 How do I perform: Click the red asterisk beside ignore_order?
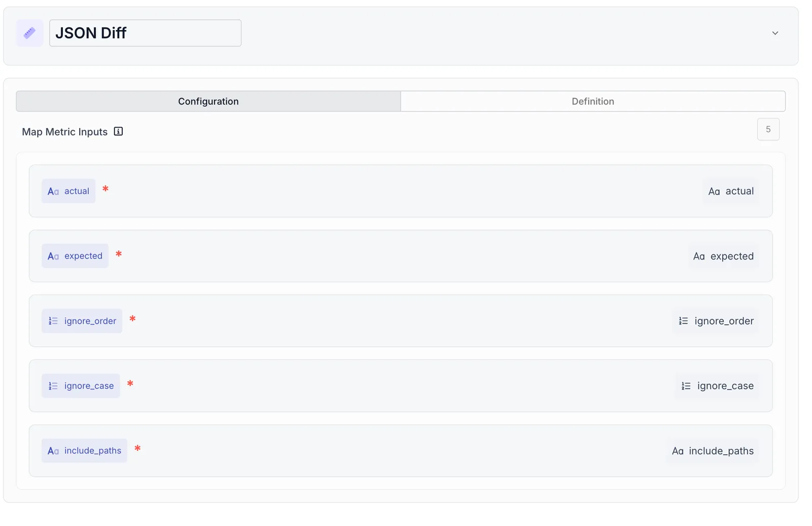click(132, 319)
